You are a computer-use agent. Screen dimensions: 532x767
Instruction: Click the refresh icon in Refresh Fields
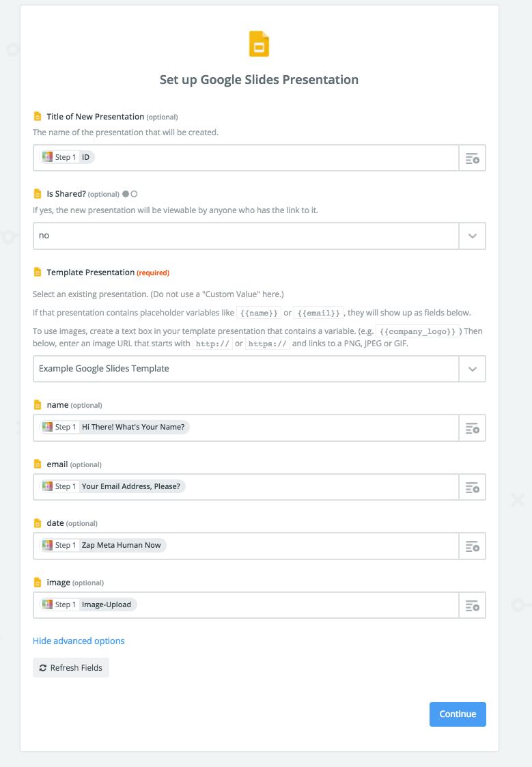click(x=43, y=668)
